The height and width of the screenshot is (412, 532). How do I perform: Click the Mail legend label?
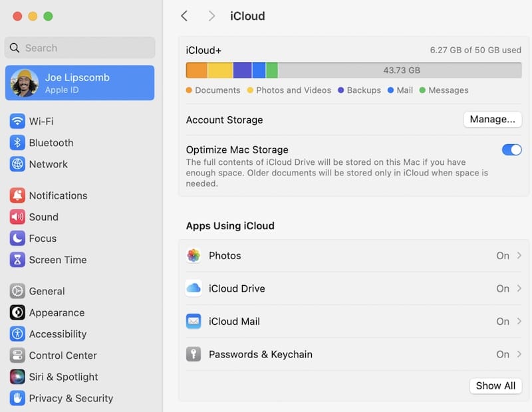[x=405, y=90]
